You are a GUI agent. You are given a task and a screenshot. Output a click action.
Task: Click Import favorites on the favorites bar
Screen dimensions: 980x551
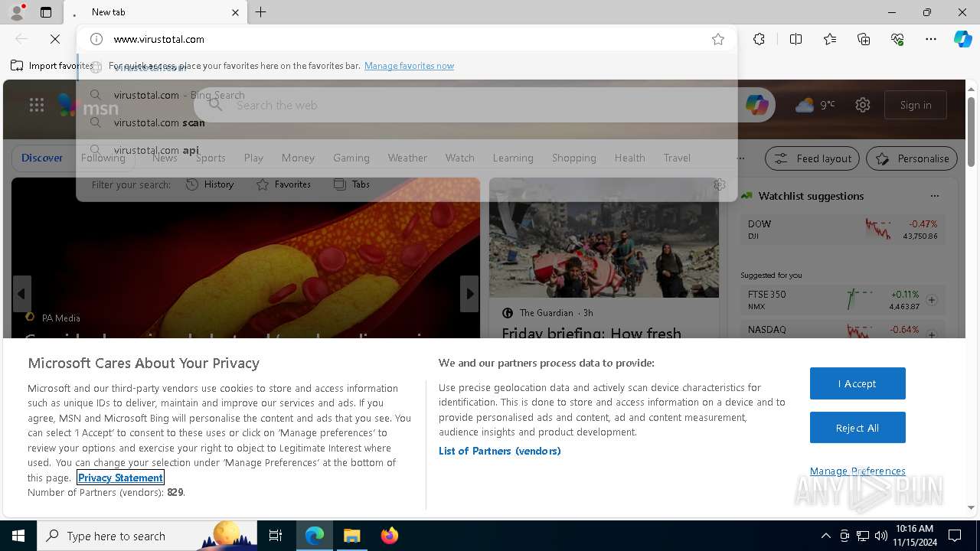[52, 66]
